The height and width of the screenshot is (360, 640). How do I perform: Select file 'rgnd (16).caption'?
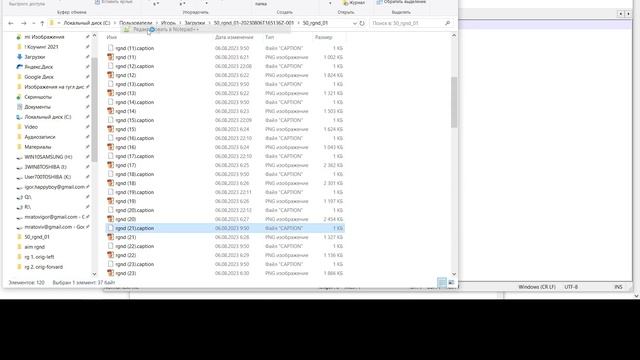click(x=134, y=138)
